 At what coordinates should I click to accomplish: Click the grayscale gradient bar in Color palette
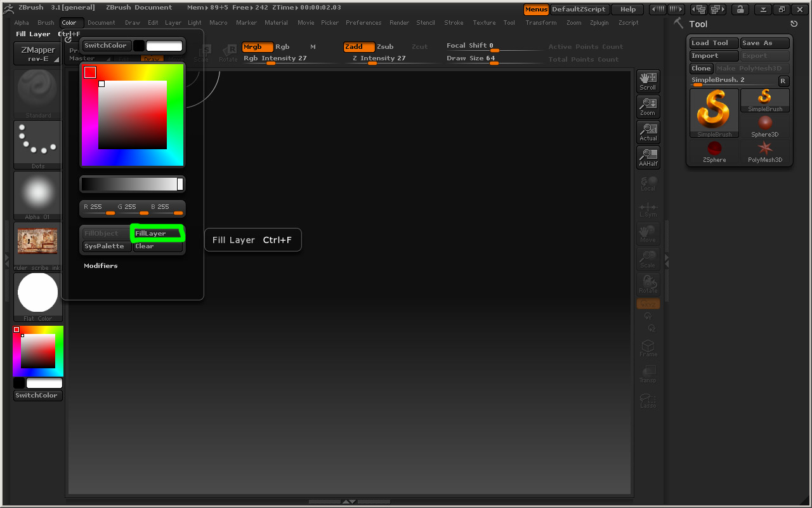(132, 184)
